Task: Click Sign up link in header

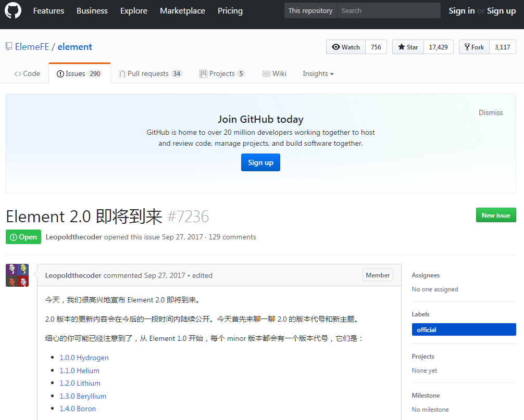Action: tap(501, 11)
